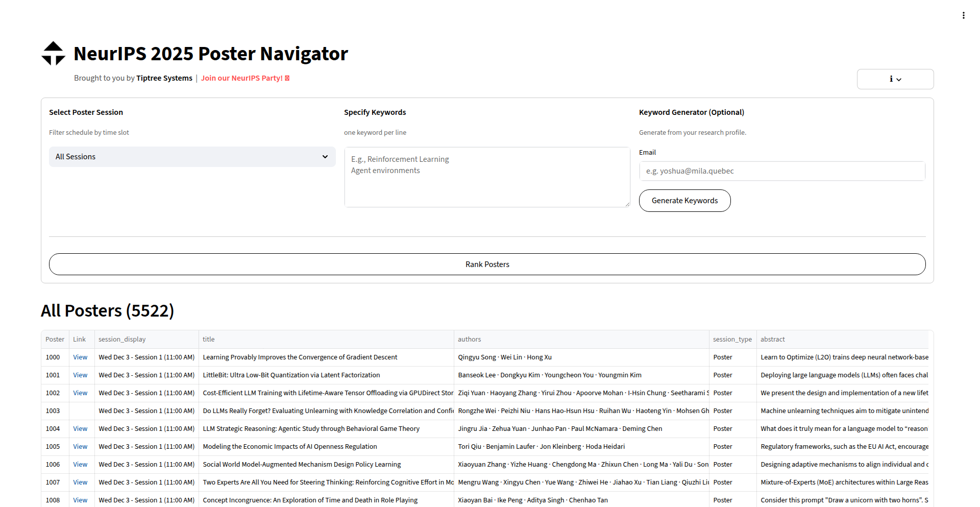Open the All Sessions dropdown

[192, 156]
